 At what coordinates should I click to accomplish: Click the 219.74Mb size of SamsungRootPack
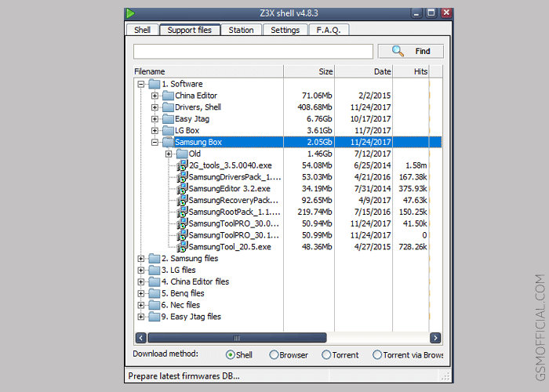[x=314, y=212]
